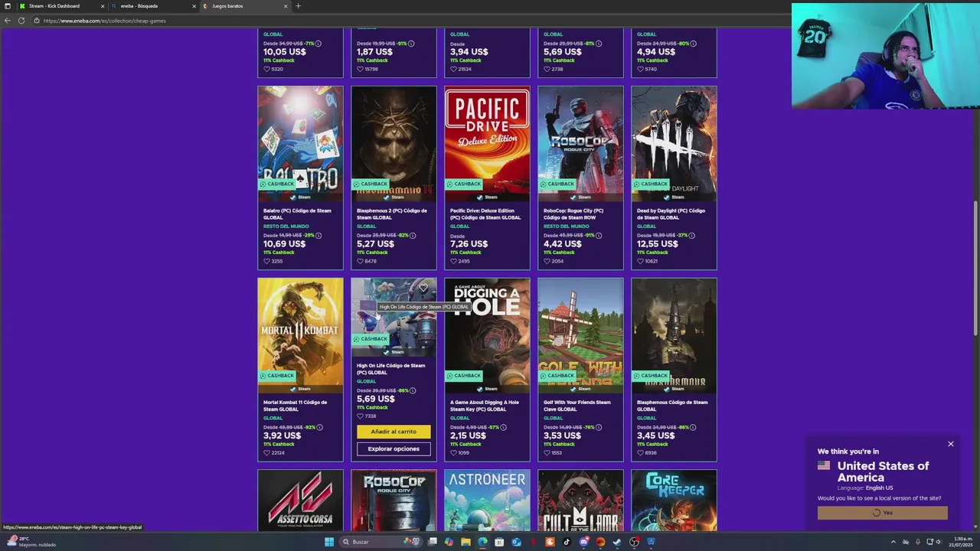
Task: Show hidden system tray icons chevron
Action: coord(893,542)
